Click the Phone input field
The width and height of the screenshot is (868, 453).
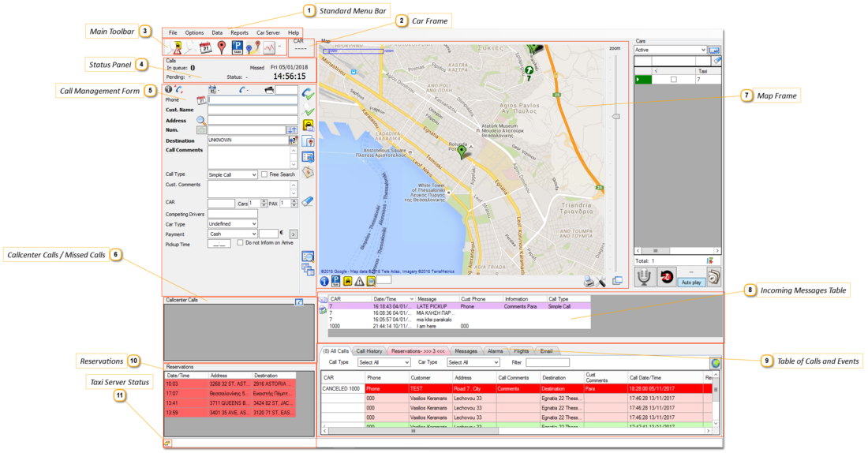pos(253,99)
